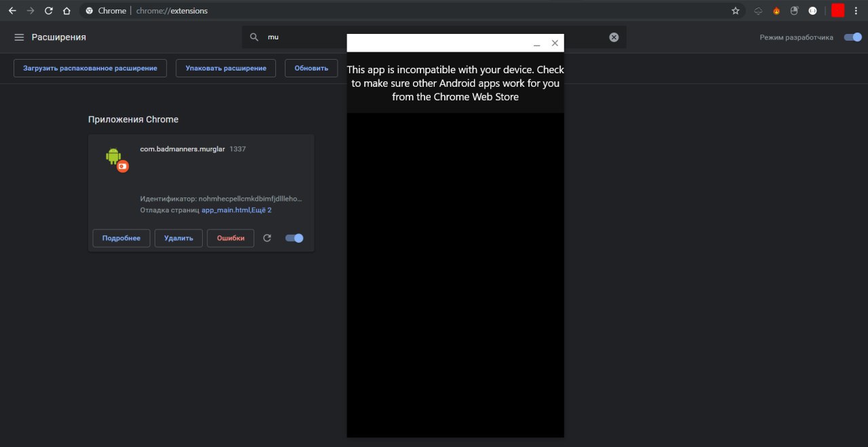The image size is (868, 447).
Task: Focus the extensions search input with "mu"
Action: 434,37
